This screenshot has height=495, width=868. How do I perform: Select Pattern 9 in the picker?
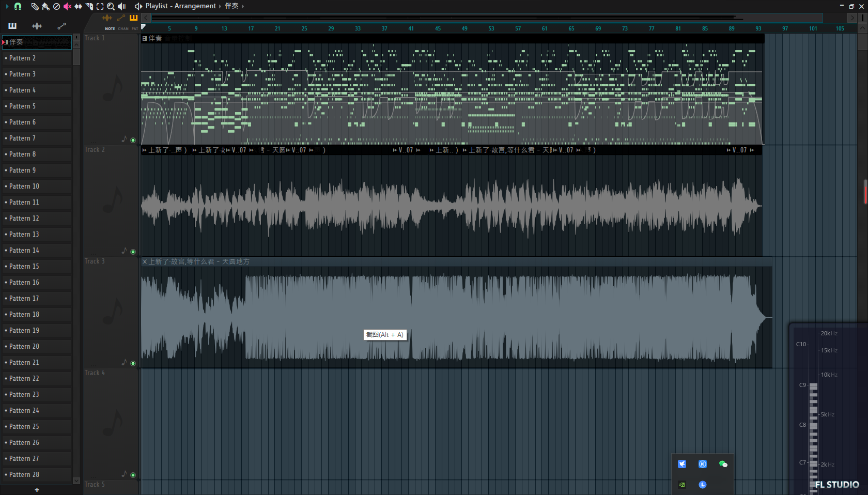[x=37, y=170]
